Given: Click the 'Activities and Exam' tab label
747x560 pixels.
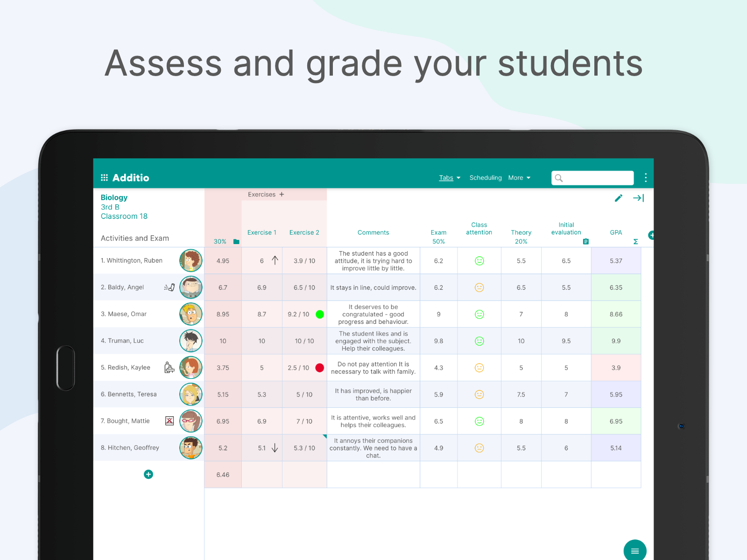Looking at the screenshot, I should point(135,238).
